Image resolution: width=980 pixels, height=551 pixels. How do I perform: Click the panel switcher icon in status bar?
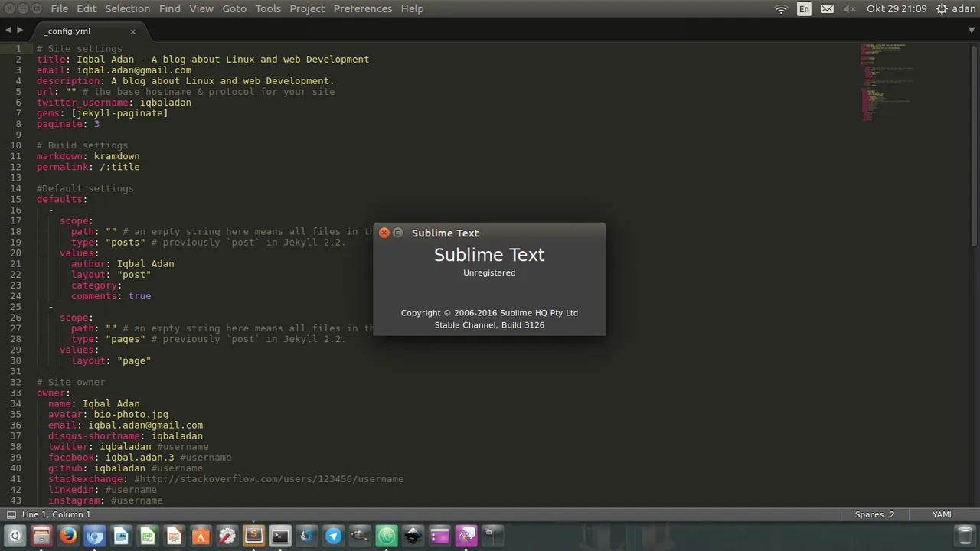point(11,515)
